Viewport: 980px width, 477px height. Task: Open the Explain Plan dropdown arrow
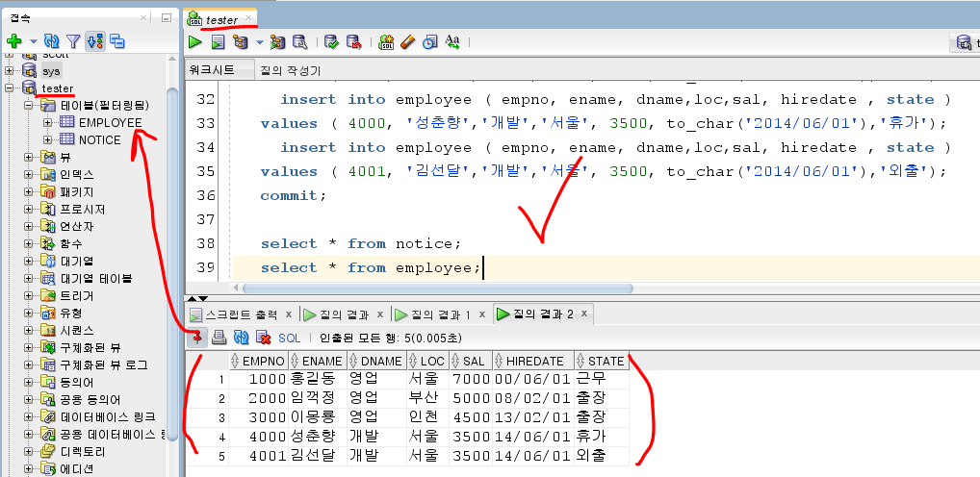pos(259,42)
